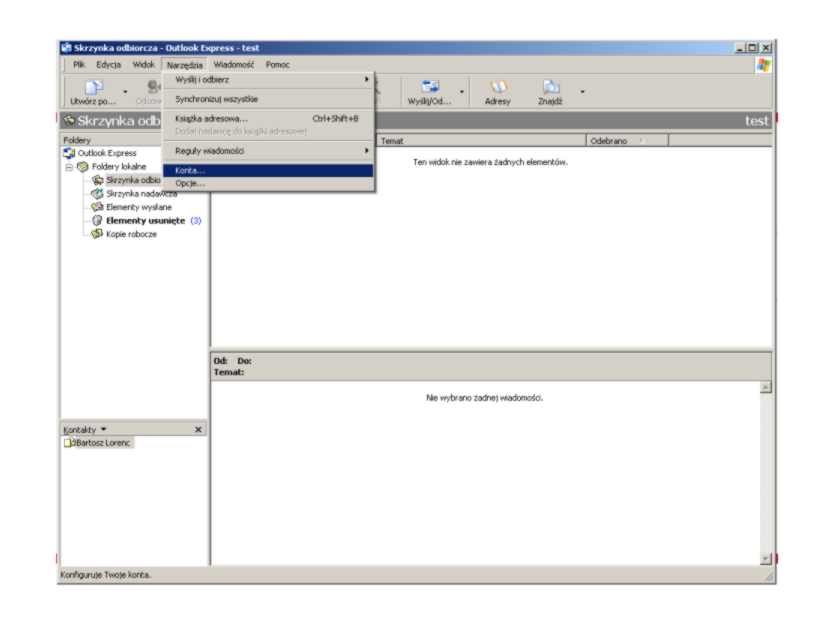Click the Wyślij/Odbierz toolbar icon
The width and height of the screenshot is (833, 625).
430,88
